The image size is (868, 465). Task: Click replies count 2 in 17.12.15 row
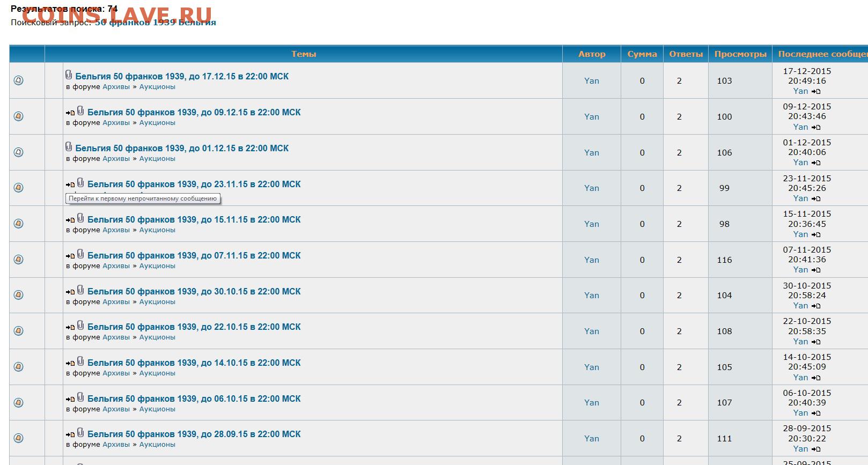coord(679,81)
